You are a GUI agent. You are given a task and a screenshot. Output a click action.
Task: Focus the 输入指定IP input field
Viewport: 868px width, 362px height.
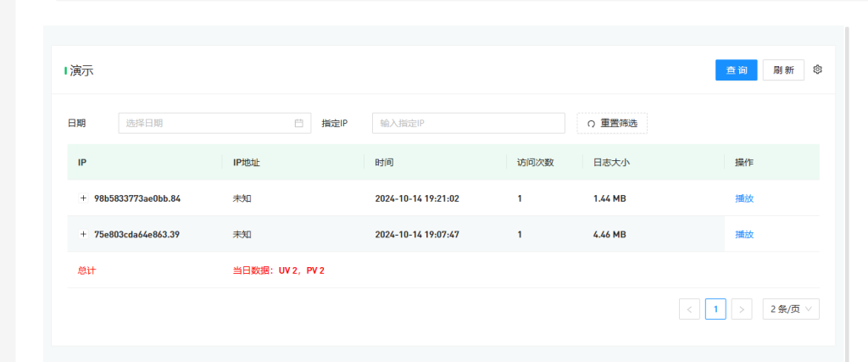[468, 123]
